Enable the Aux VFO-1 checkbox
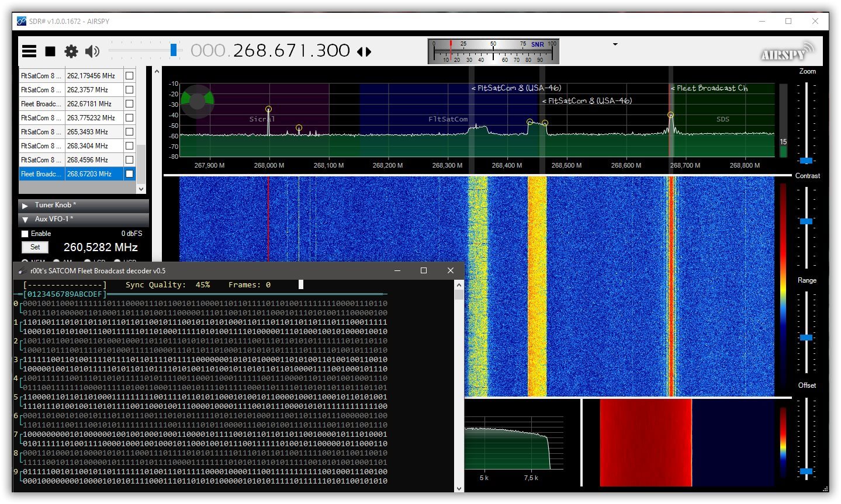The height and width of the screenshot is (504, 841). tap(24, 233)
